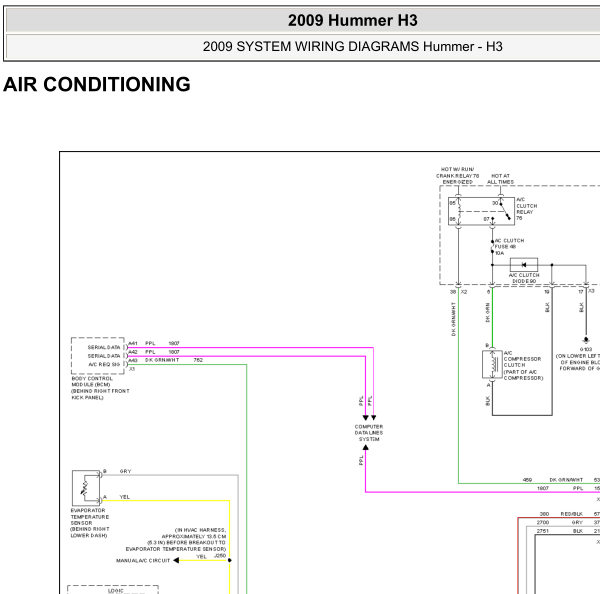
Task: Click the '2009 Hummer H3' title heading
Action: pyautogui.click(x=352, y=20)
